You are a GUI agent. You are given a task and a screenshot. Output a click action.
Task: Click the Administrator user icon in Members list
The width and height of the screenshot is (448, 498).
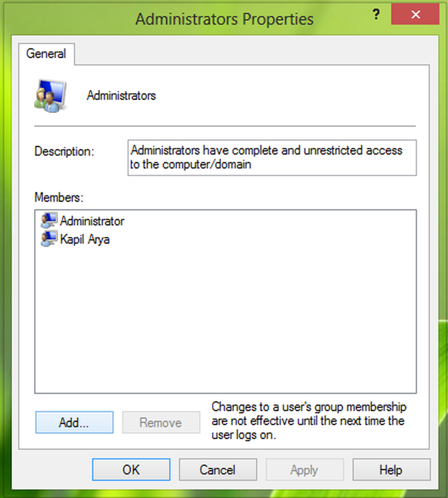pyautogui.click(x=48, y=220)
